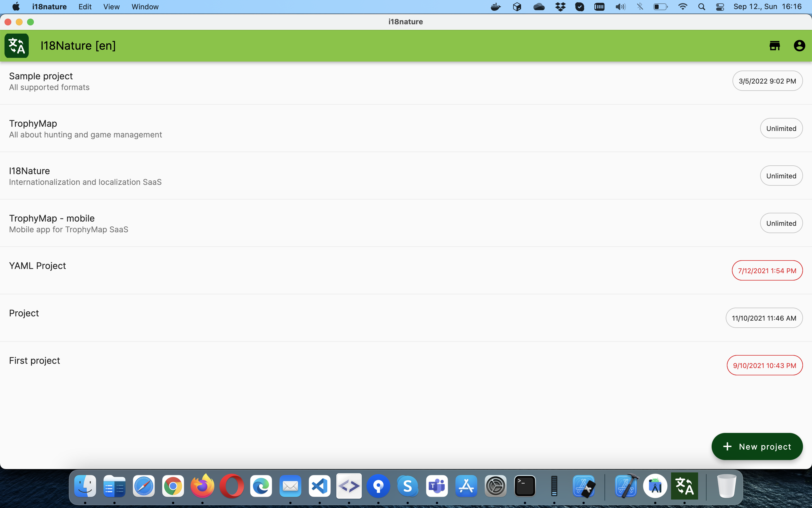Click "All about hunting and game management" text
812x508 pixels.
pos(85,135)
